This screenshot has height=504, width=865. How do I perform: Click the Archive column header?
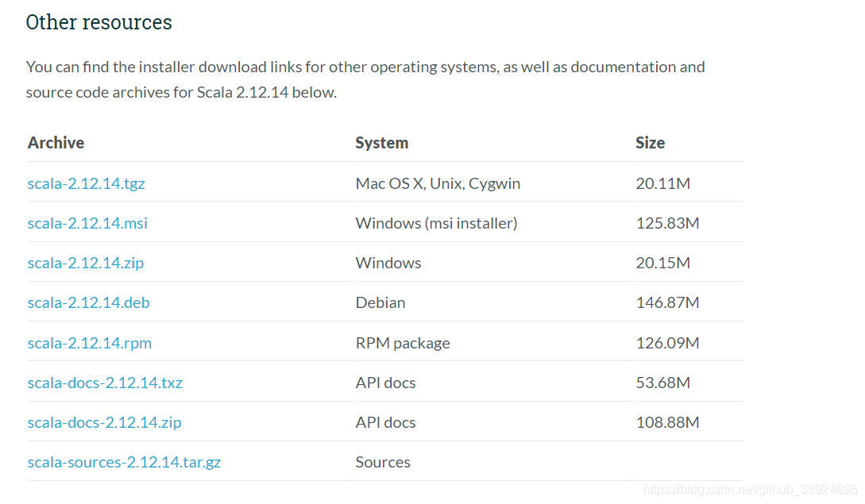[56, 143]
